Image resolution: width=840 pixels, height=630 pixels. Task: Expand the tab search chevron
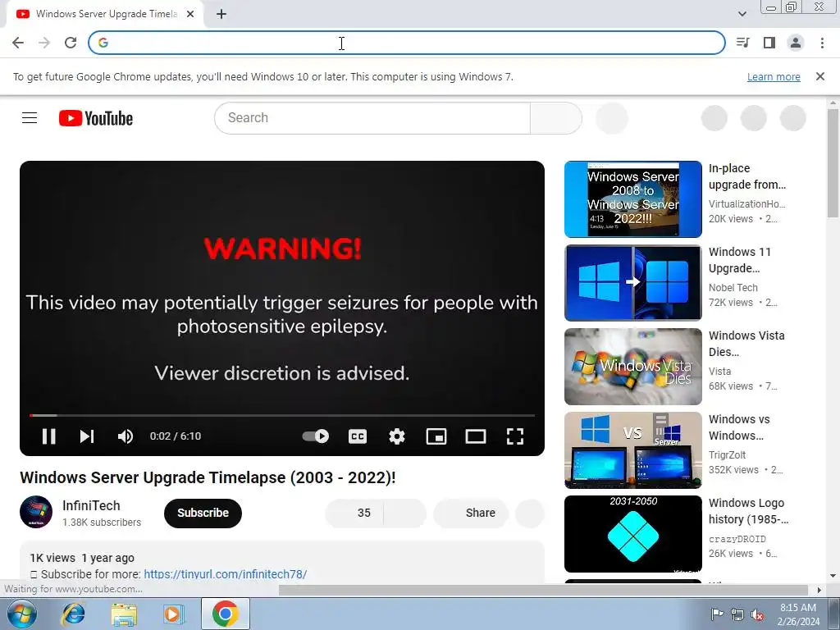pyautogui.click(x=742, y=14)
